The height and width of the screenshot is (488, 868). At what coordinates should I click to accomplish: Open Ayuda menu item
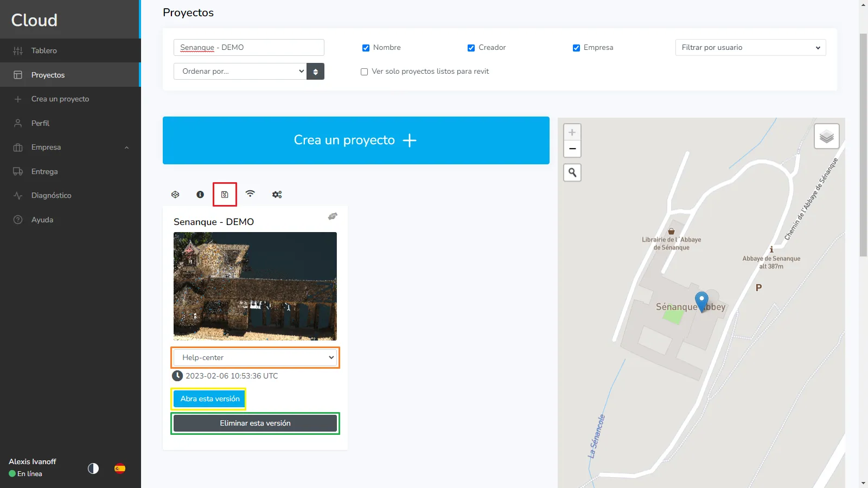pyautogui.click(x=70, y=220)
